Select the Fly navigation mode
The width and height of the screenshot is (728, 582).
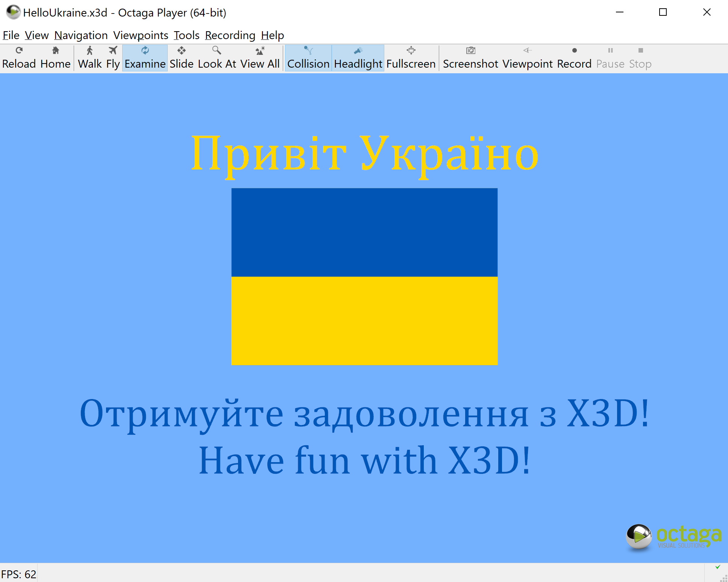pyautogui.click(x=113, y=57)
